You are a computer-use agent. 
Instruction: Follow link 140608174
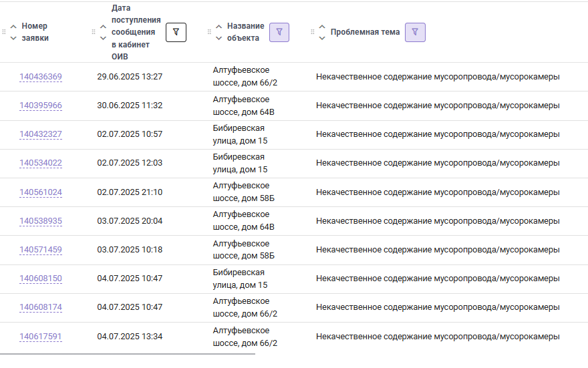coord(41,307)
